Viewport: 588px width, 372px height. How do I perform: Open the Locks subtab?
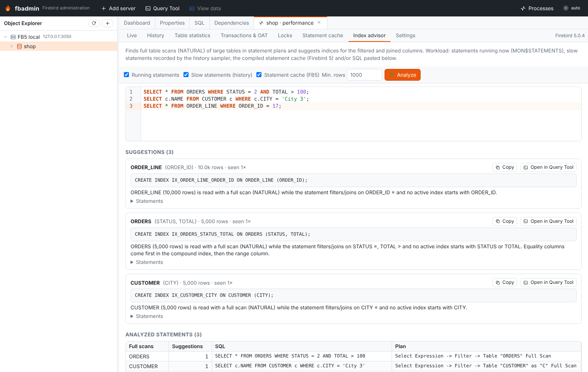285,36
